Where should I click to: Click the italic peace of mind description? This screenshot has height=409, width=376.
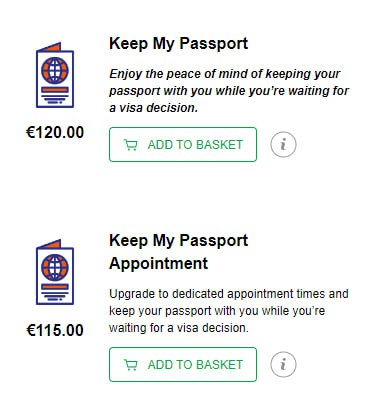229,91
